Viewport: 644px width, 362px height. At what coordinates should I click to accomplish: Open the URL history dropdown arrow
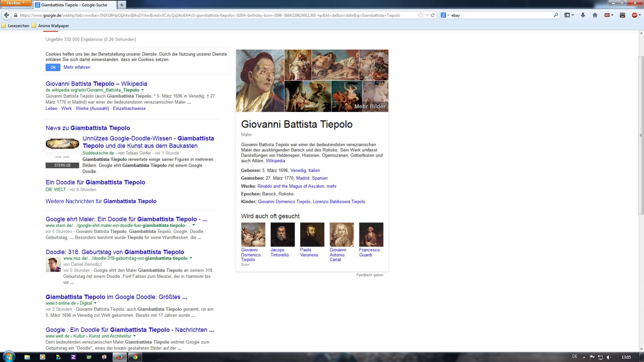pos(427,15)
